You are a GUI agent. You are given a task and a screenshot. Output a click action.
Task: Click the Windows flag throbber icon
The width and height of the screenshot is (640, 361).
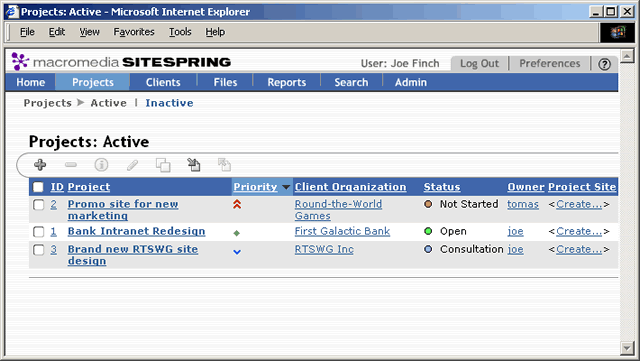click(x=618, y=32)
